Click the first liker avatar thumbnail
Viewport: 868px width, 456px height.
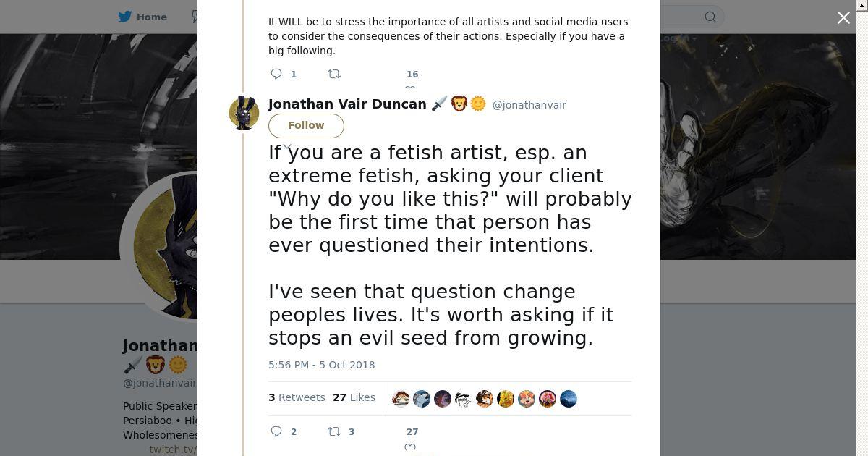pos(401,399)
